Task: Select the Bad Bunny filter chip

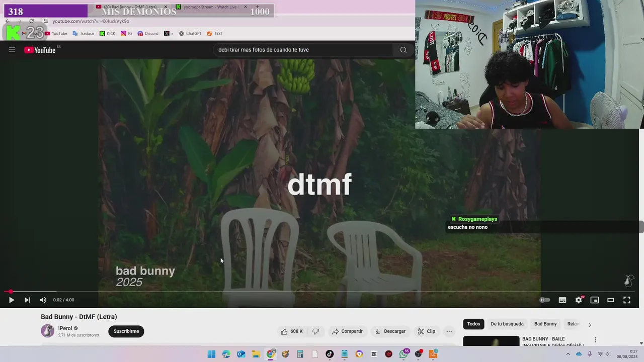Action: tap(545, 324)
